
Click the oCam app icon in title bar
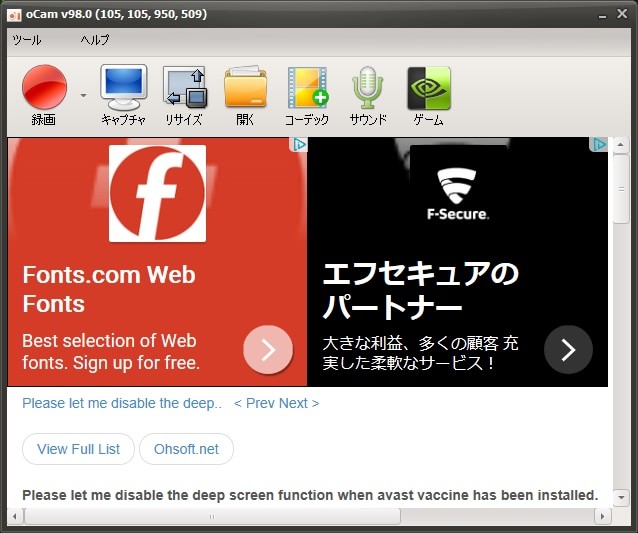(14, 15)
